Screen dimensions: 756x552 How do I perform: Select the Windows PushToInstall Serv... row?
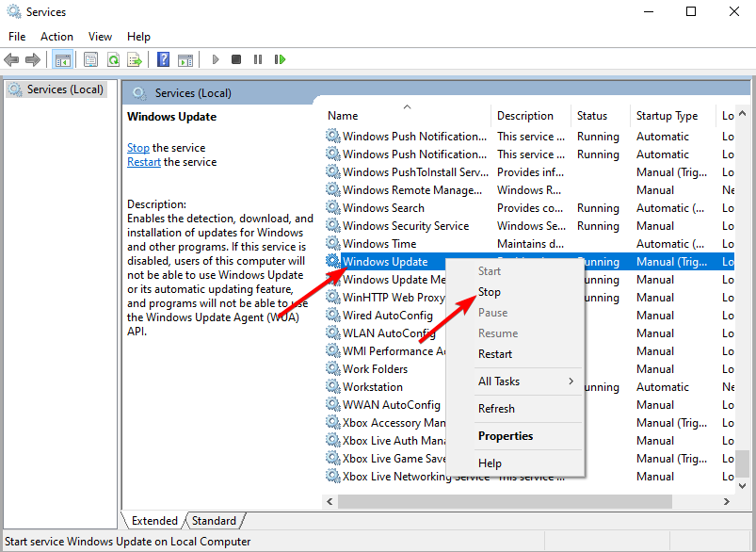[x=529, y=172]
